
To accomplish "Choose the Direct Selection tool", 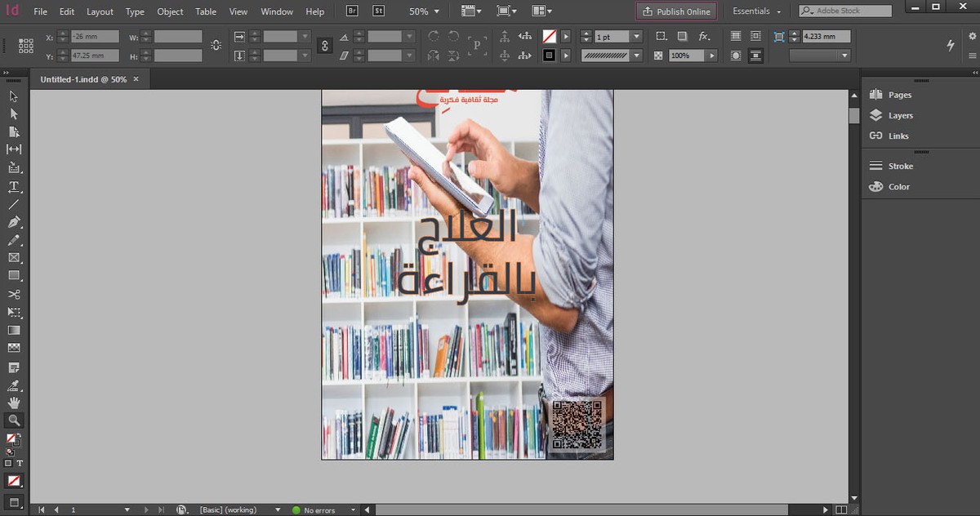I will 14,114.
